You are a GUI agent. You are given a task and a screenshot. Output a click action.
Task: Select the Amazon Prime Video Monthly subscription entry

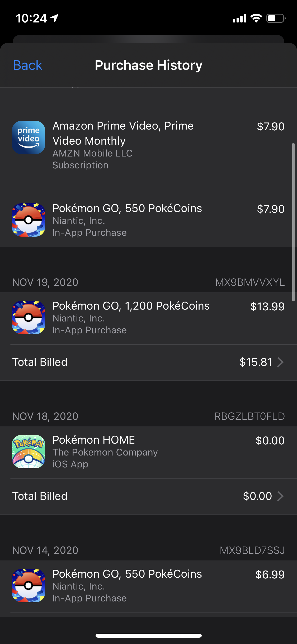123,133
